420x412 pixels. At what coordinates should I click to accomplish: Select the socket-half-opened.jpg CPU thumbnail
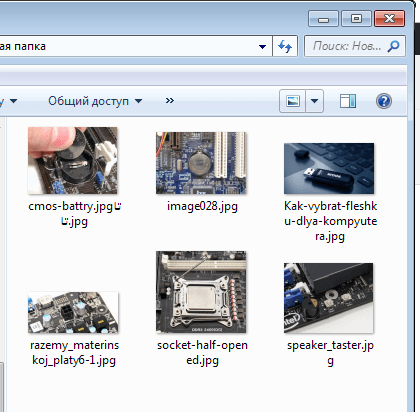[x=201, y=292]
